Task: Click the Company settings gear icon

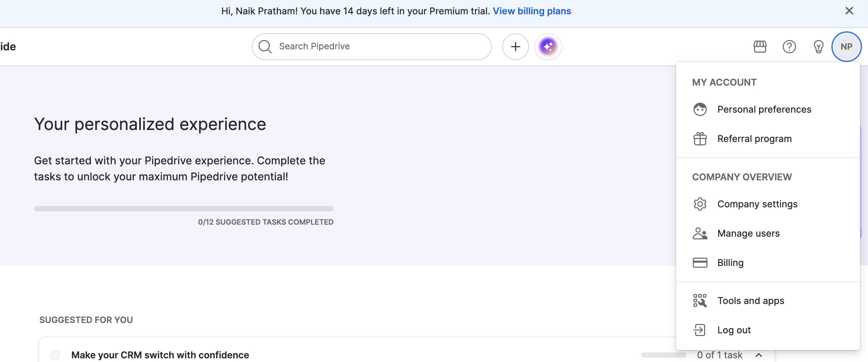Action: coord(700,204)
